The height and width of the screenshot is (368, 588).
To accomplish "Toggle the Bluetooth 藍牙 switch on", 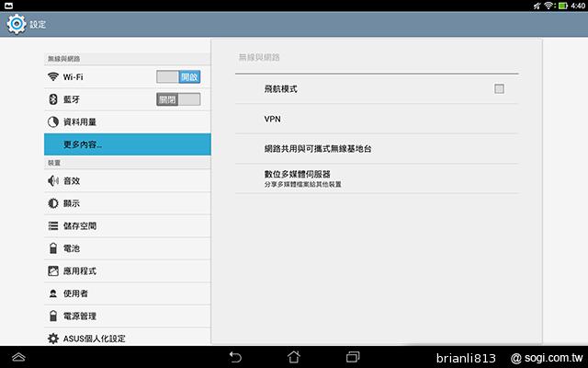I will (178, 99).
